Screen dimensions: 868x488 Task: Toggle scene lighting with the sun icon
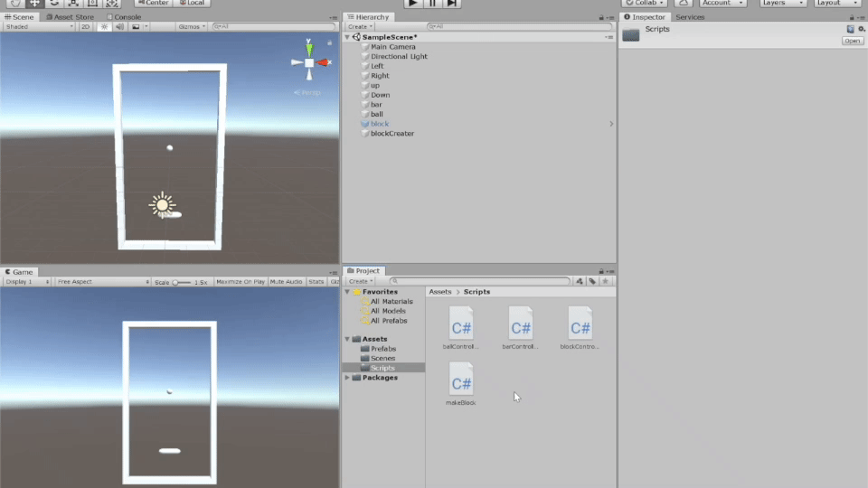click(x=104, y=27)
